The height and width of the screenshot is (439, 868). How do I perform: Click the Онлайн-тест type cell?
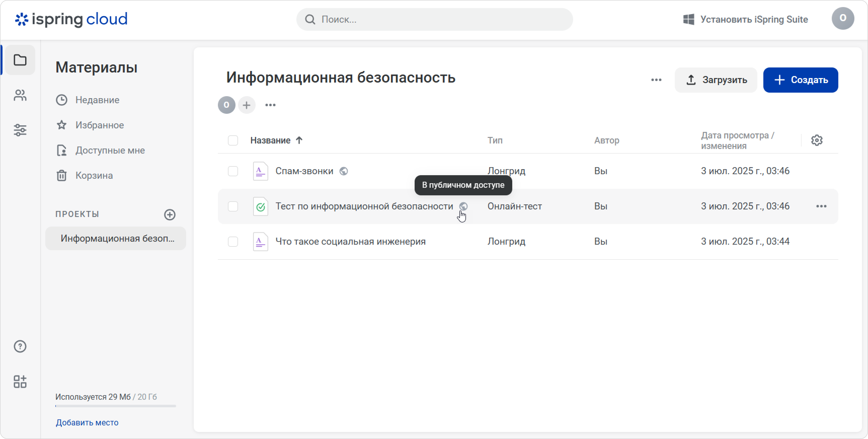(x=515, y=206)
